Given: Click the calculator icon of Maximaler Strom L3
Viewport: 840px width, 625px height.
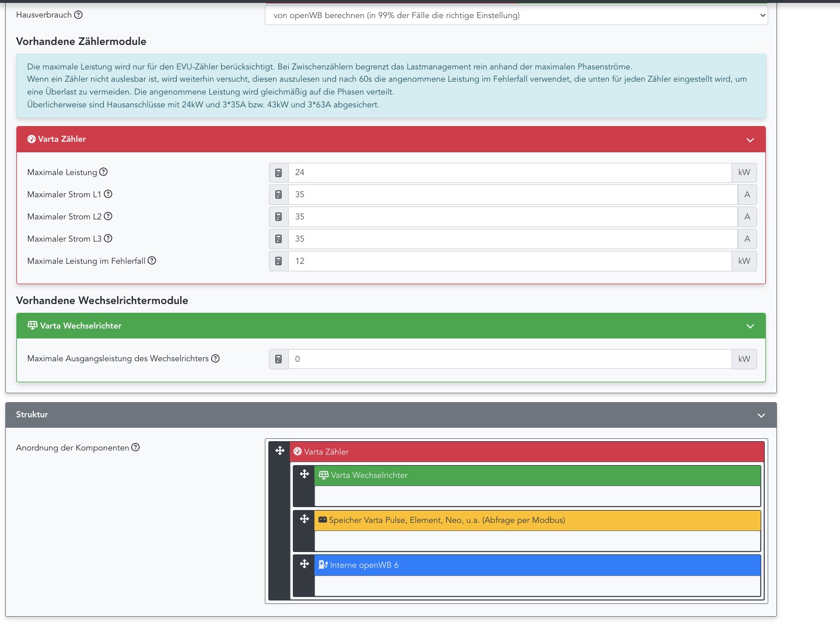Looking at the screenshot, I should (x=279, y=239).
